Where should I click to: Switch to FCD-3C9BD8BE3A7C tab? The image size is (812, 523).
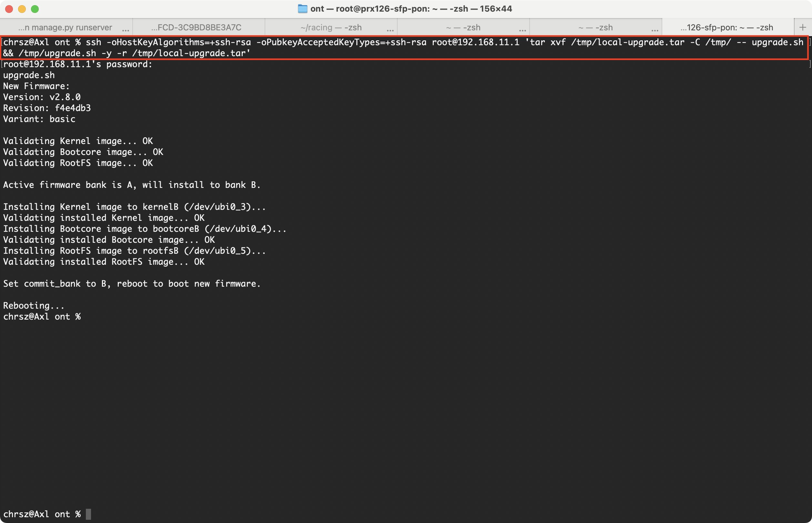(x=196, y=27)
